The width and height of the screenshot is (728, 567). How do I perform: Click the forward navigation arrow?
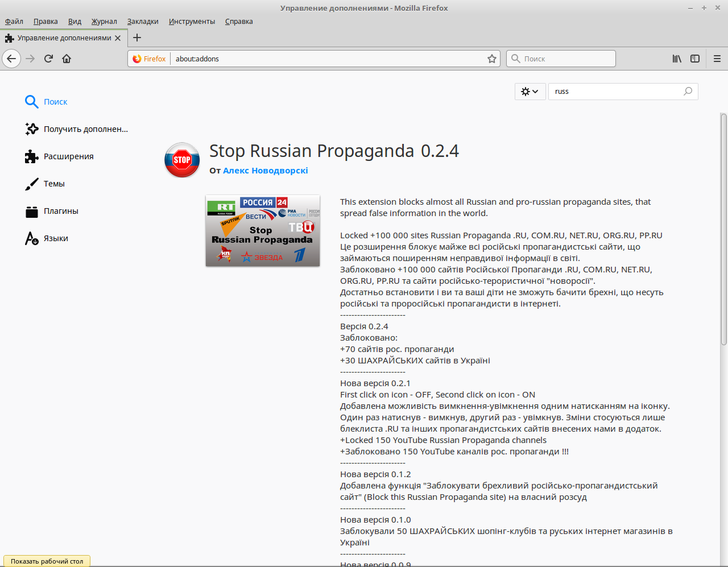[30, 59]
